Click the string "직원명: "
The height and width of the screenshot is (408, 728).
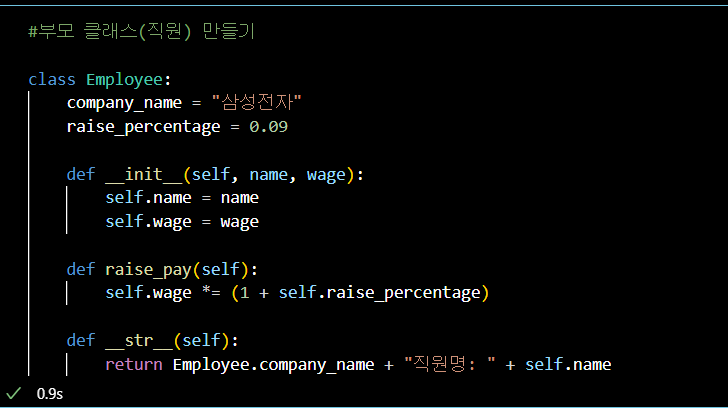(450, 364)
